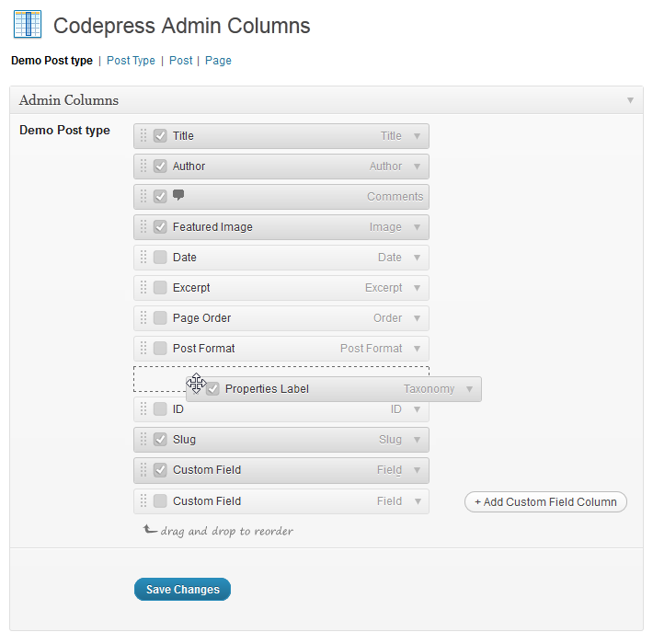The width and height of the screenshot is (653, 644).
Task: Uncheck the Title column checkbox
Action: [160, 136]
